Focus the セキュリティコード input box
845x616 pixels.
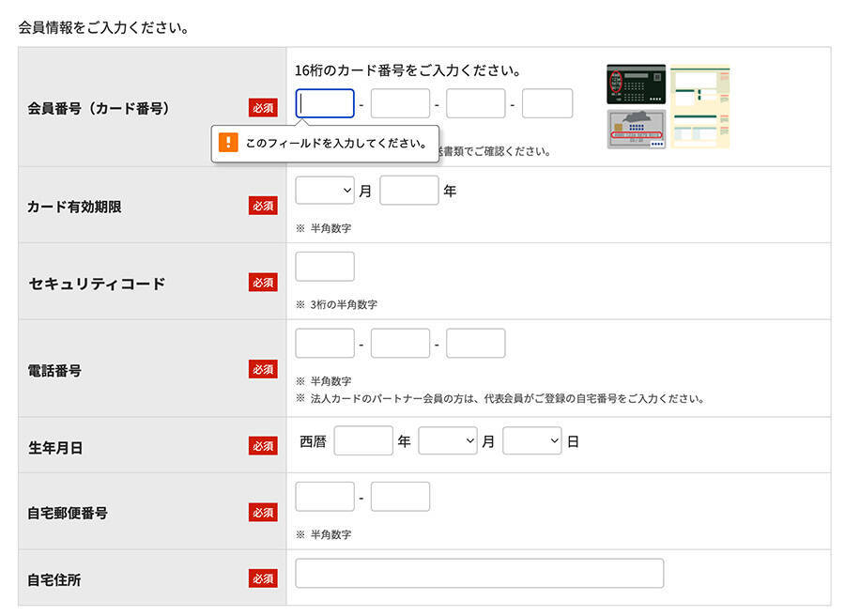[324, 266]
